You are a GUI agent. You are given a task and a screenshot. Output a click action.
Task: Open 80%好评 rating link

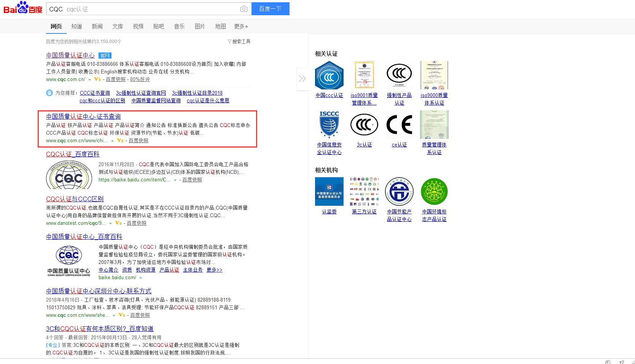coord(140,79)
